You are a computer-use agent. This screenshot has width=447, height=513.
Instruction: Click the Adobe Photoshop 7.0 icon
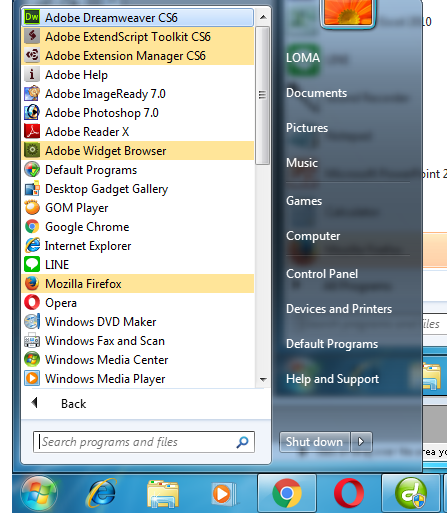[x=32, y=112]
